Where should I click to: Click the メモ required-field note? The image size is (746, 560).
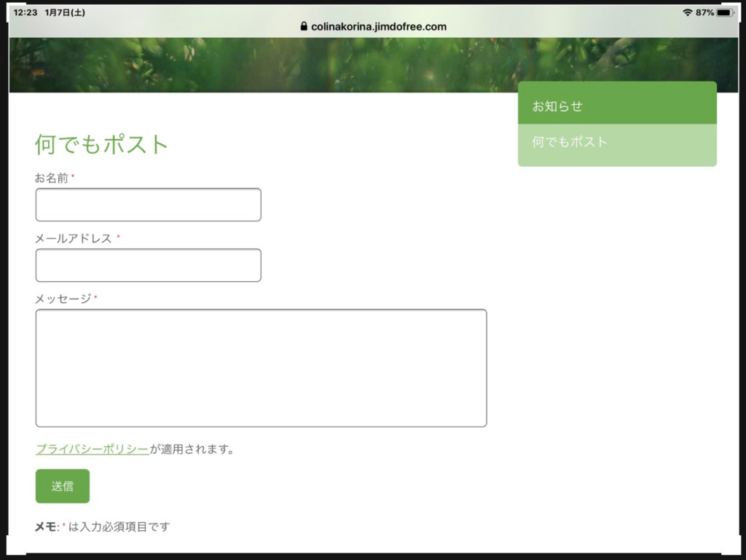[102, 527]
